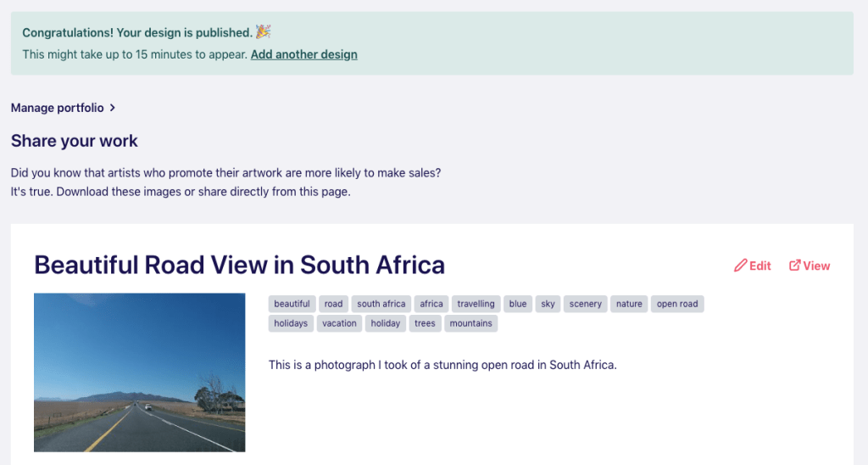Choose the "open road" tag
The height and width of the screenshot is (465, 868).
677,304
